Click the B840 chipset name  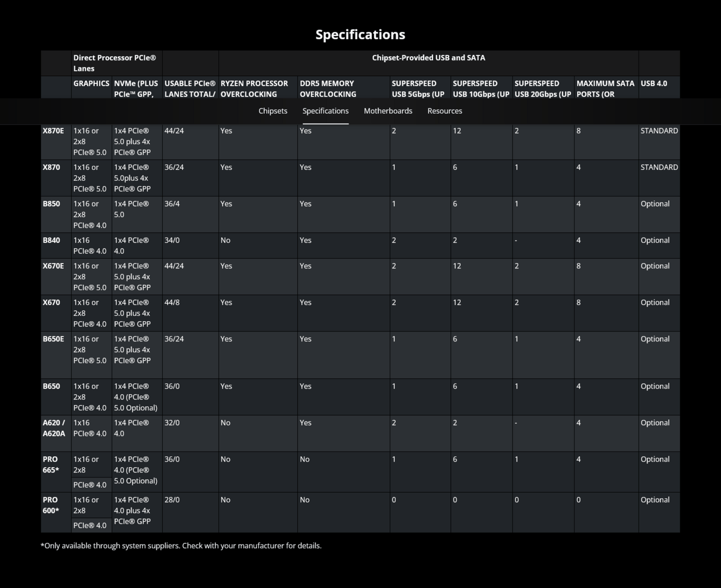(51, 240)
